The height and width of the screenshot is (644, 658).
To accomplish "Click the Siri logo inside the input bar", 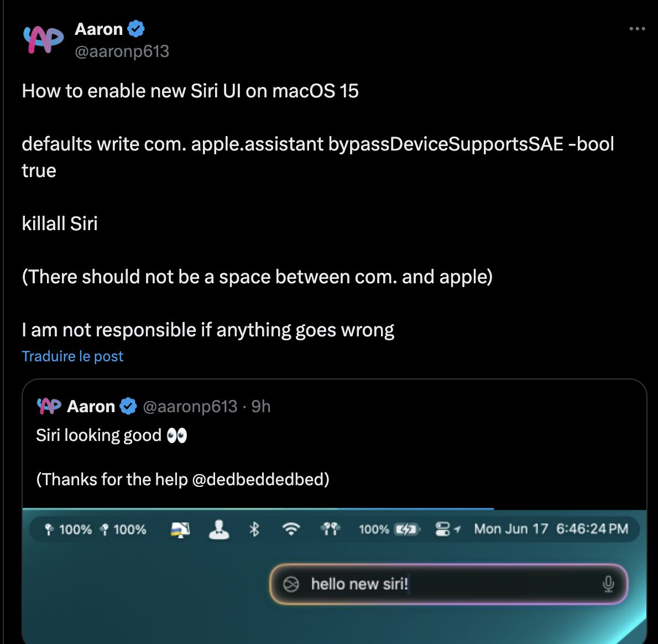I will point(291,584).
